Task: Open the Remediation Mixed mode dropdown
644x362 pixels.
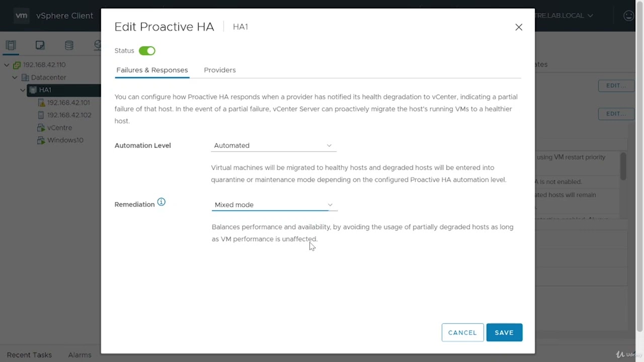Action: (274, 205)
